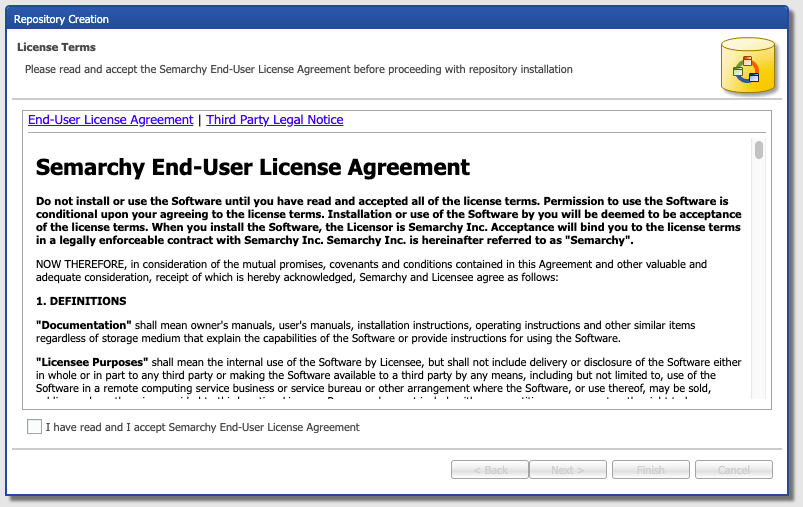Image resolution: width=803 pixels, height=507 pixels.
Task: Click the License Terms page heading
Action: 56,47
